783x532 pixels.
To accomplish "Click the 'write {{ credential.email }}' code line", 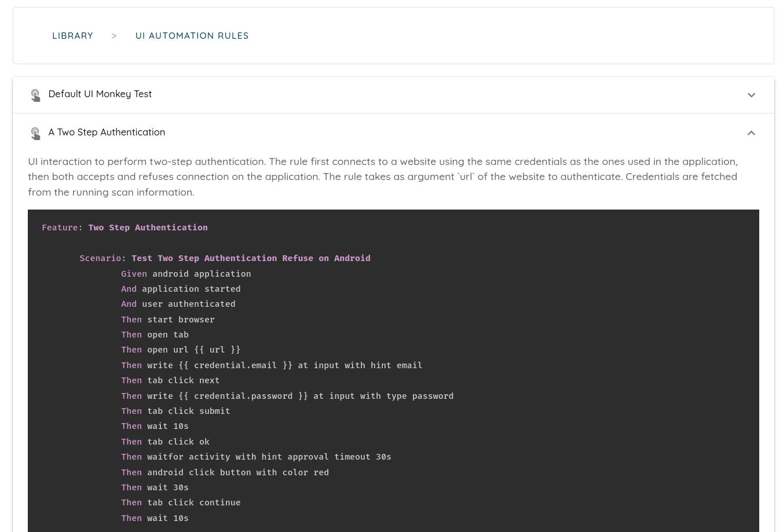I will [272, 365].
